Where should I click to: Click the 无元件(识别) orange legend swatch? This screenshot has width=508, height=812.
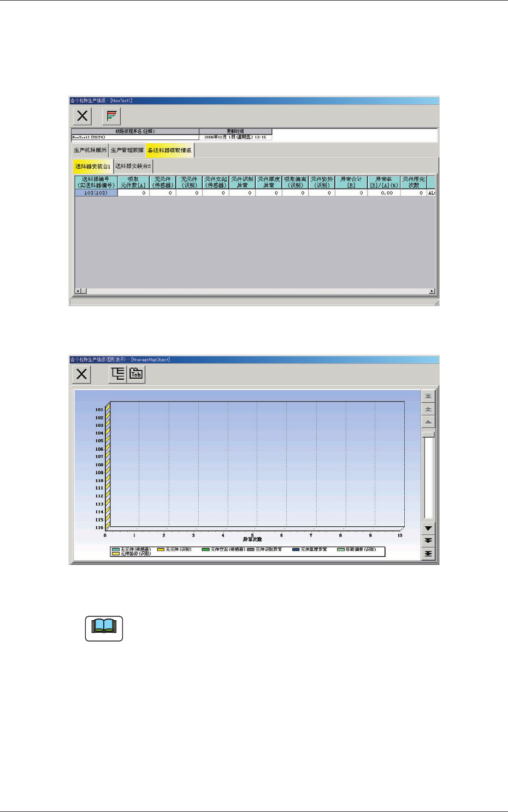click(x=161, y=550)
